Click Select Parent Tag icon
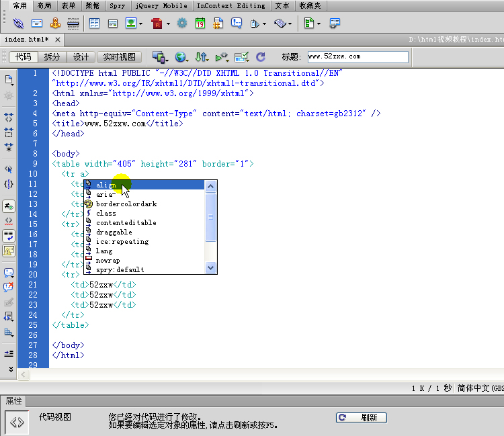The width and height of the screenshot is (504, 436). [9, 169]
